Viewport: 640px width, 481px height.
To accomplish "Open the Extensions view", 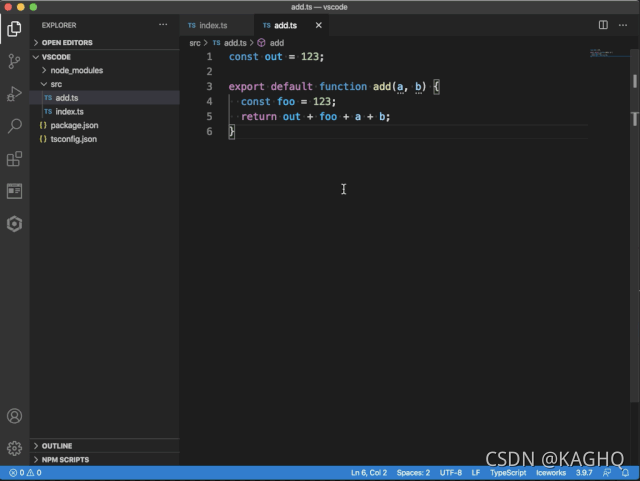I will point(14,159).
